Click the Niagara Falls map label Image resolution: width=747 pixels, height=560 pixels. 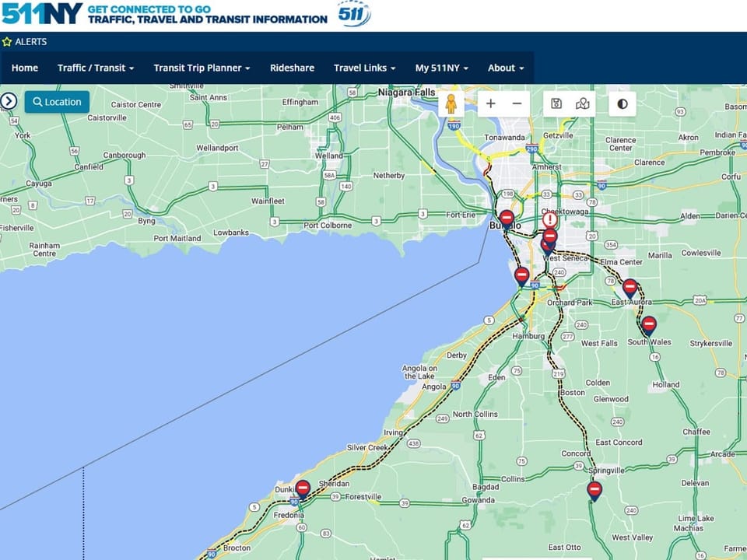[406, 93]
